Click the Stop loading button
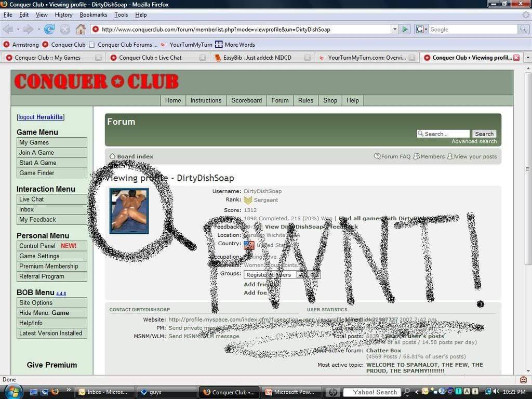 pos(65,30)
